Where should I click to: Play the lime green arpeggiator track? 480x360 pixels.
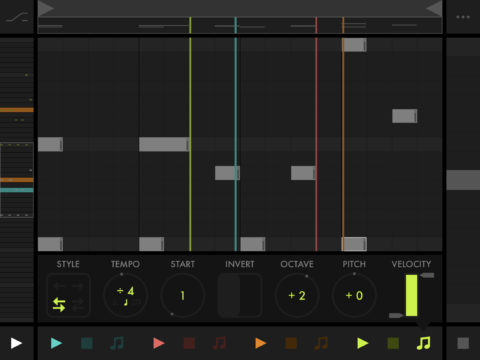(x=363, y=343)
